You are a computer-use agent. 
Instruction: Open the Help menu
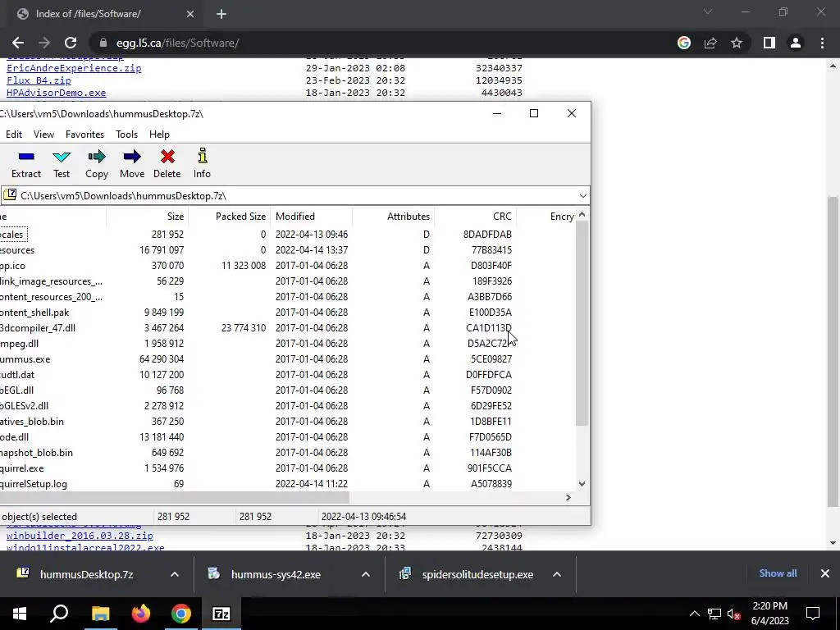point(159,135)
